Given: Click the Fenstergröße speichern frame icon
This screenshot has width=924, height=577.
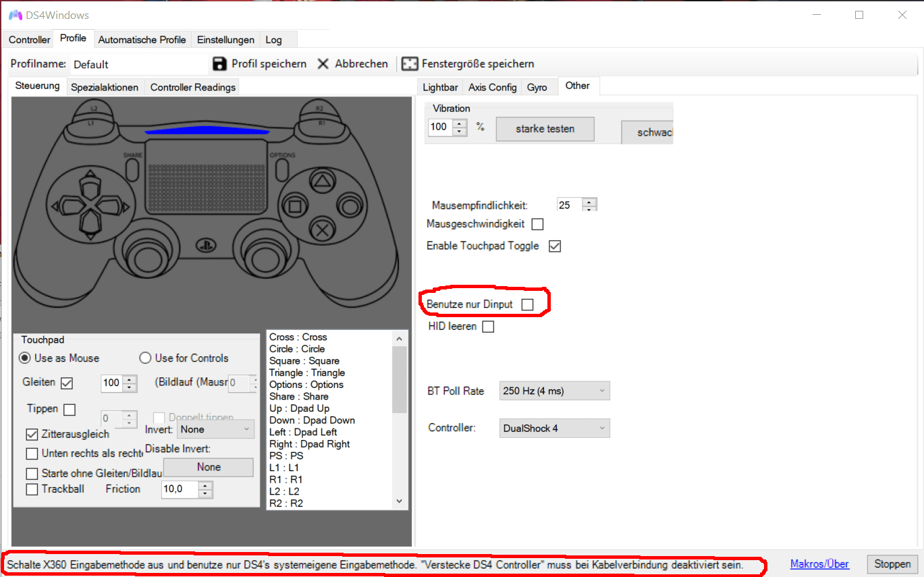Looking at the screenshot, I should [x=409, y=63].
